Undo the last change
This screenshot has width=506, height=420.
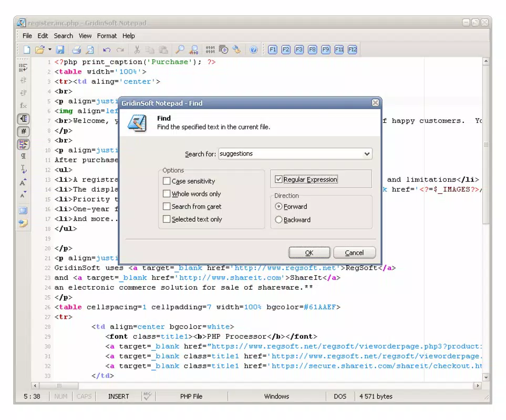point(107,50)
